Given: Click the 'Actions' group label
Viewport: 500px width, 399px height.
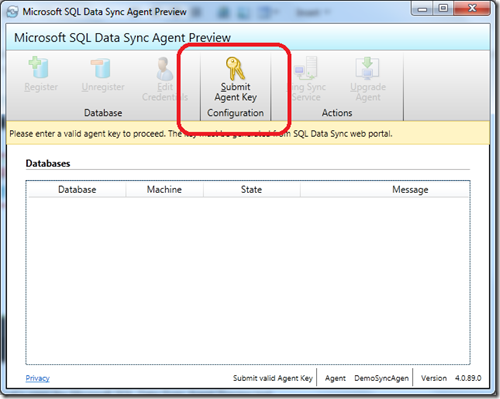Looking at the screenshot, I should coord(337,113).
